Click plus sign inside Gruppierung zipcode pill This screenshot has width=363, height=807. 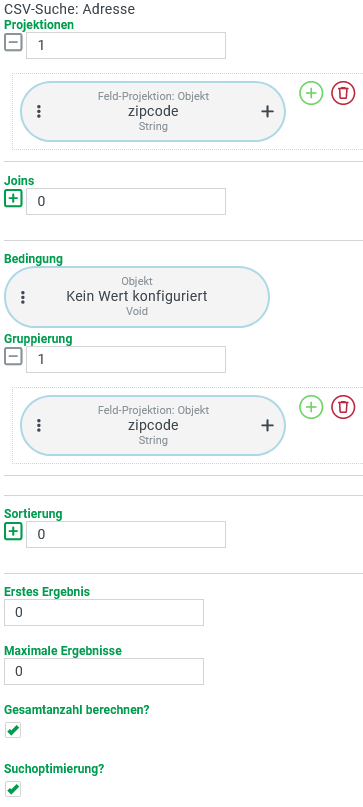coord(267,425)
